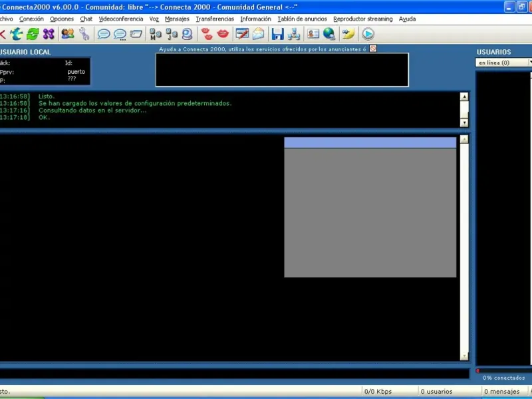Click the 'OK.' log line
This screenshot has height=399, width=532.
click(44, 118)
